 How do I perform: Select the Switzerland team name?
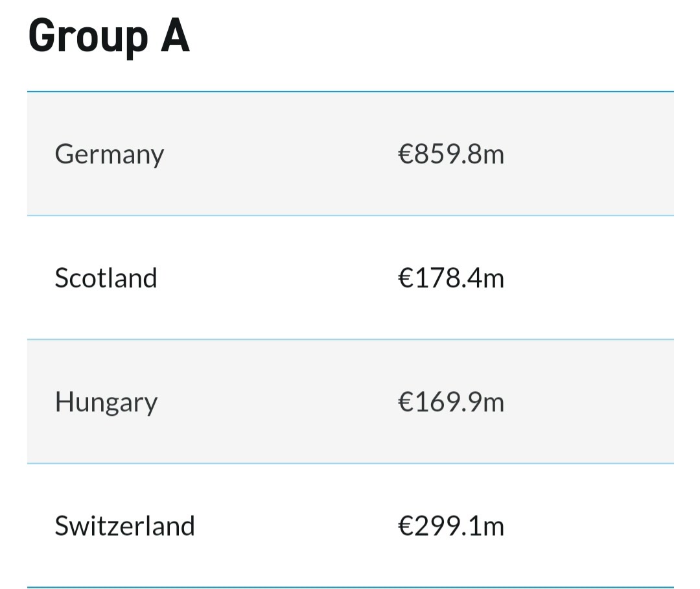pos(124,525)
